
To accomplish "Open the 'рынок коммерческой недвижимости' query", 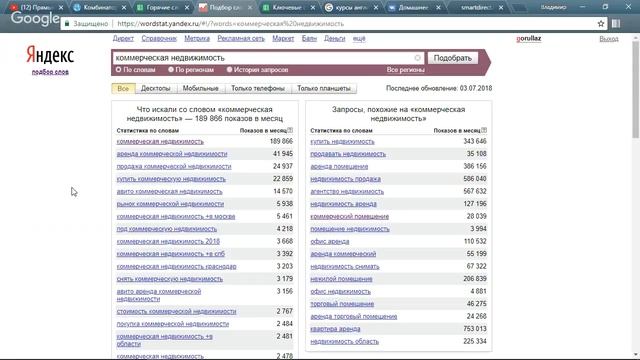I will [x=170, y=204].
